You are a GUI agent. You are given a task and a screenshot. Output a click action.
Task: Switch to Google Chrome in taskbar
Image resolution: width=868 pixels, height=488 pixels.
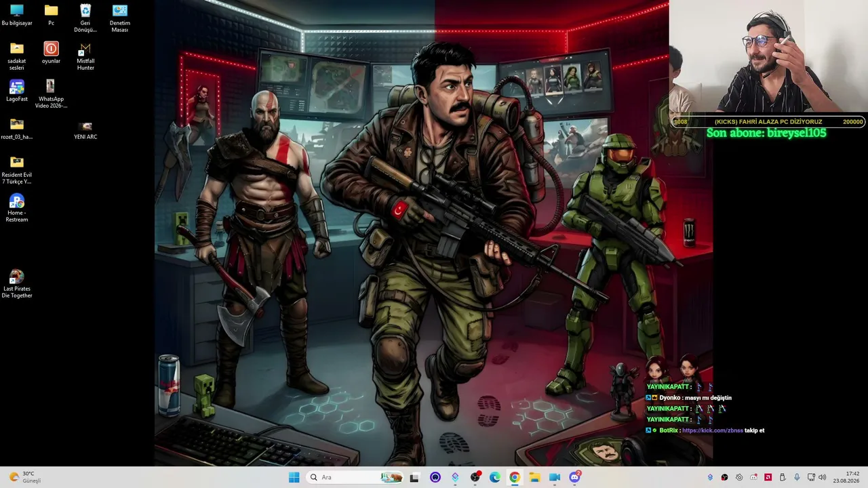click(515, 477)
